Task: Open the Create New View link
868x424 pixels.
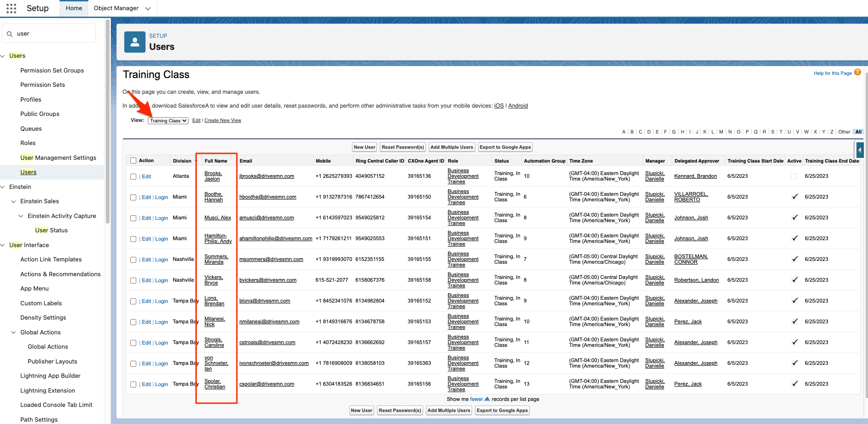Action: tap(223, 121)
